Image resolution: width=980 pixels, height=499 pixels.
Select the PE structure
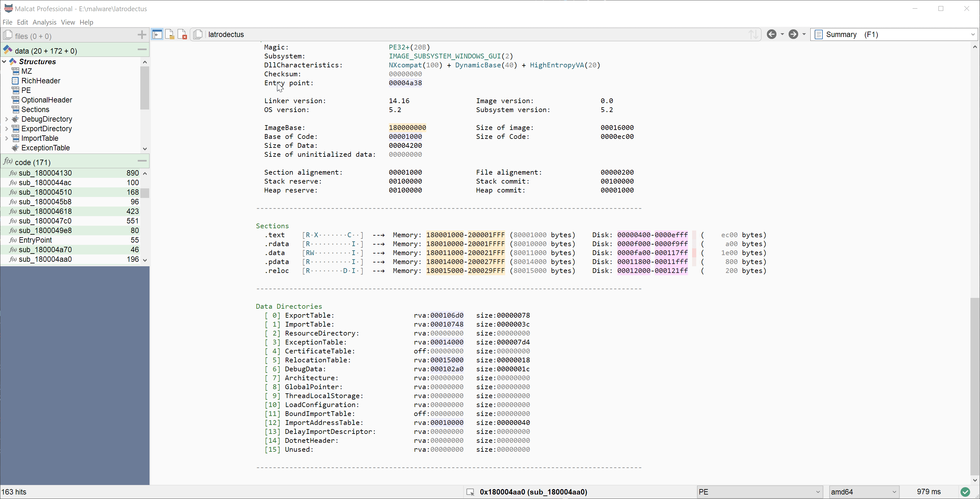pos(26,90)
